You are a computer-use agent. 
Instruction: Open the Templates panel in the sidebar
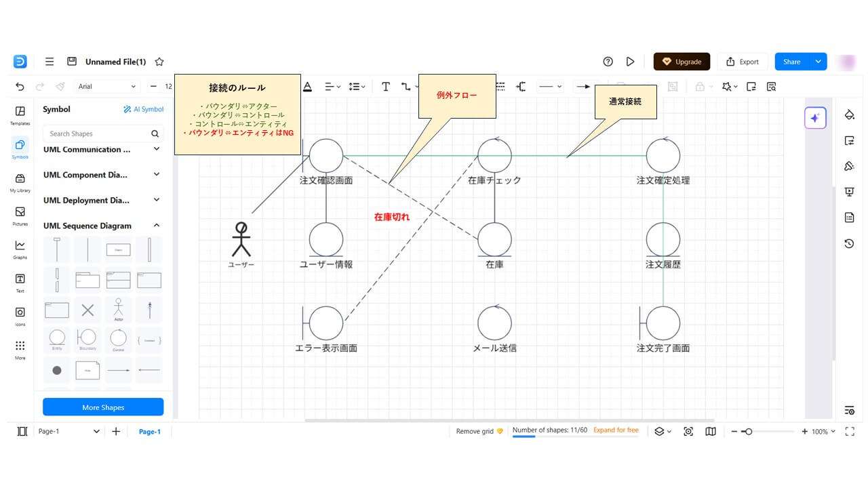coord(20,115)
